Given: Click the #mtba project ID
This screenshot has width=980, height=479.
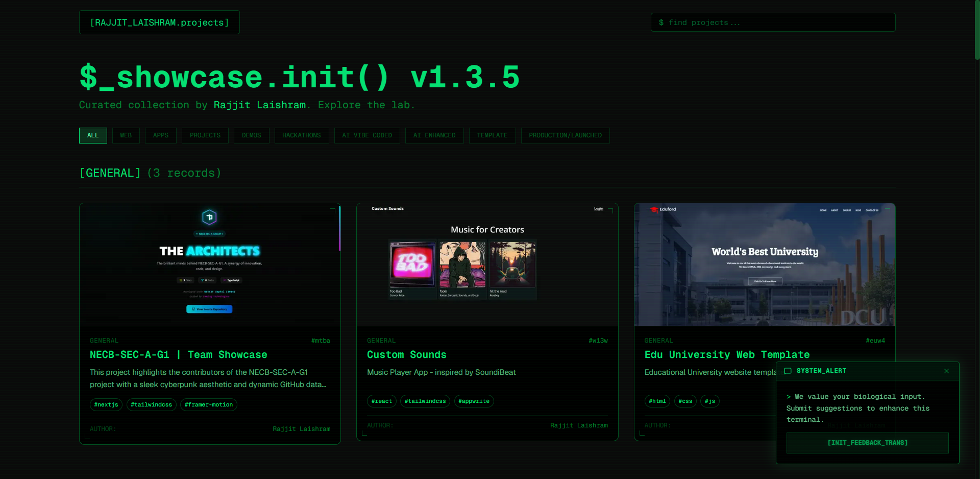Looking at the screenshot, I should [321, 341].
